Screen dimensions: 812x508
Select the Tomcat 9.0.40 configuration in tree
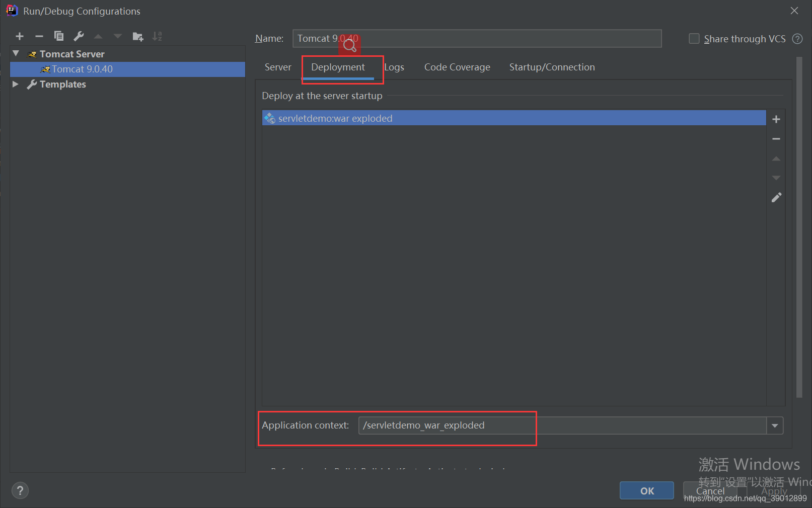[127, 69]
